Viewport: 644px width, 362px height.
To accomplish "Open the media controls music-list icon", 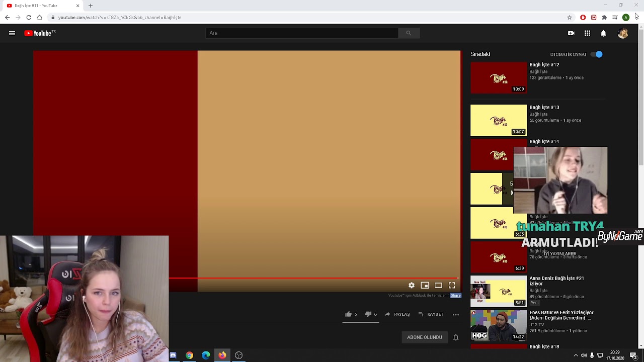I will 615,18.
